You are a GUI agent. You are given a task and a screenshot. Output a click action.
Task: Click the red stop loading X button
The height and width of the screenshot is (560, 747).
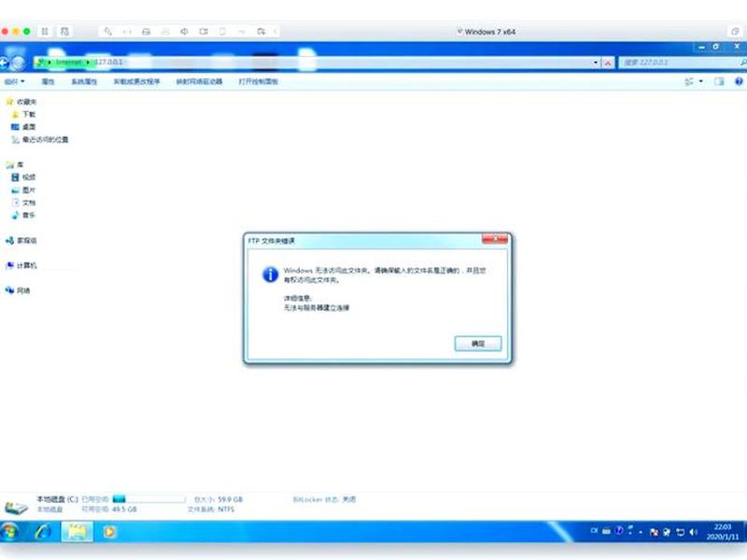[x=608, y=63]
